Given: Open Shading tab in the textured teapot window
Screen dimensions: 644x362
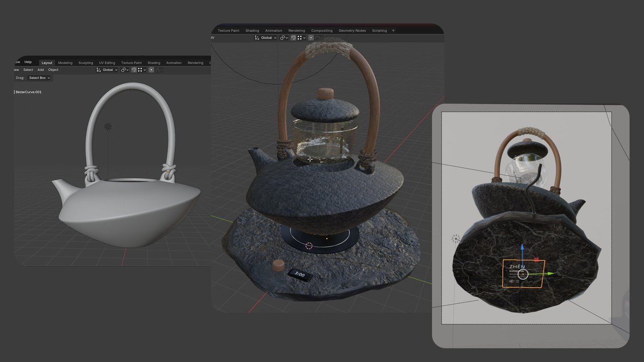Looking at the screenshot, I should [252, 31].
